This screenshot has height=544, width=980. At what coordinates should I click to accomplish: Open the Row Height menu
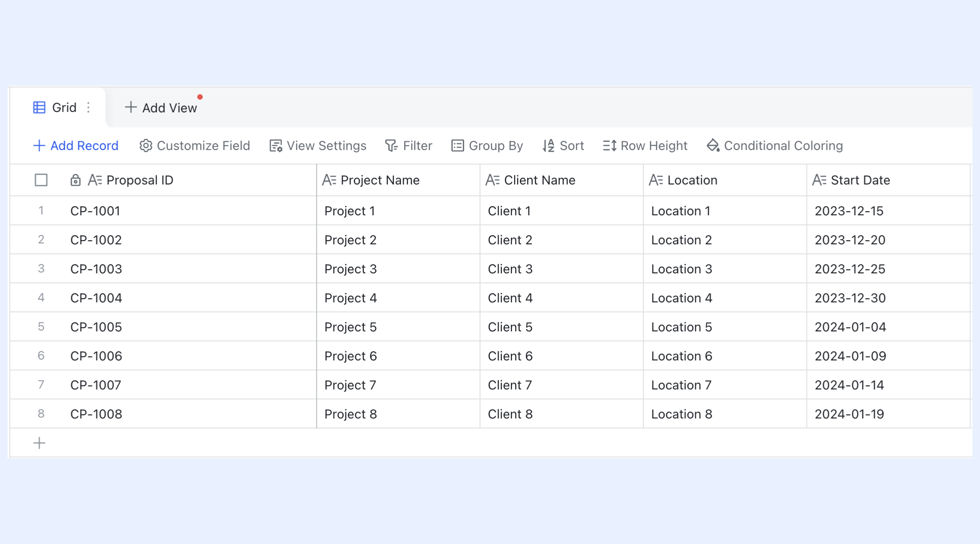[x=645, y=146]
